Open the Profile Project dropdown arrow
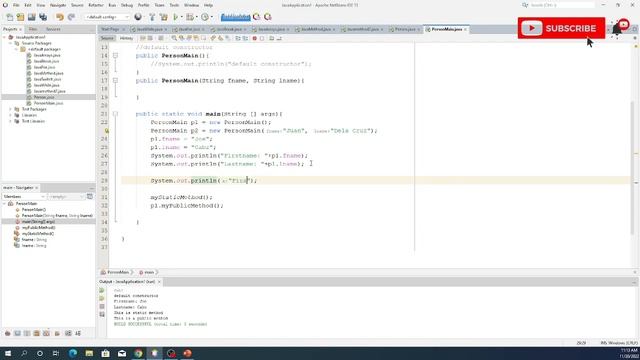The width and height of the screenshot is (640, 360). pos(211,17)
